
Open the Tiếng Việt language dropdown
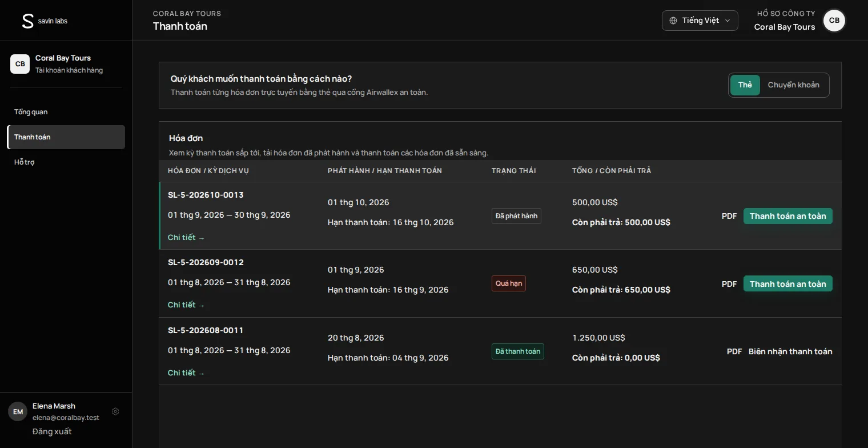700,21
